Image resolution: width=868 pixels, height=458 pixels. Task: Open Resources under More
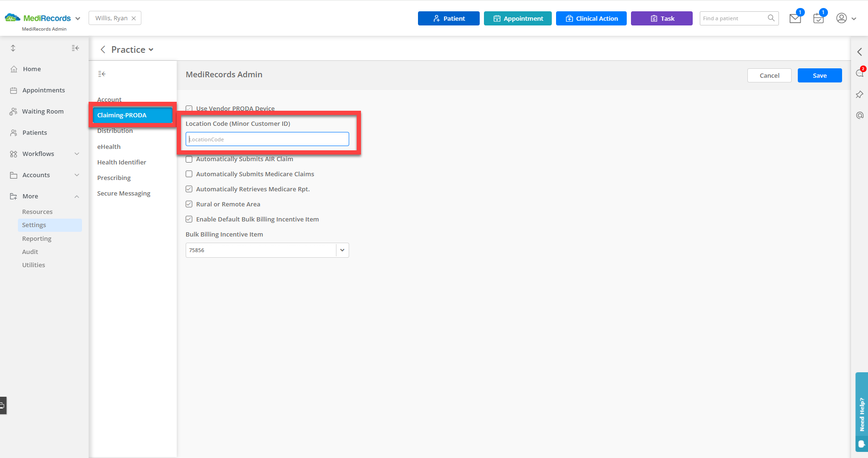point(37,212)
